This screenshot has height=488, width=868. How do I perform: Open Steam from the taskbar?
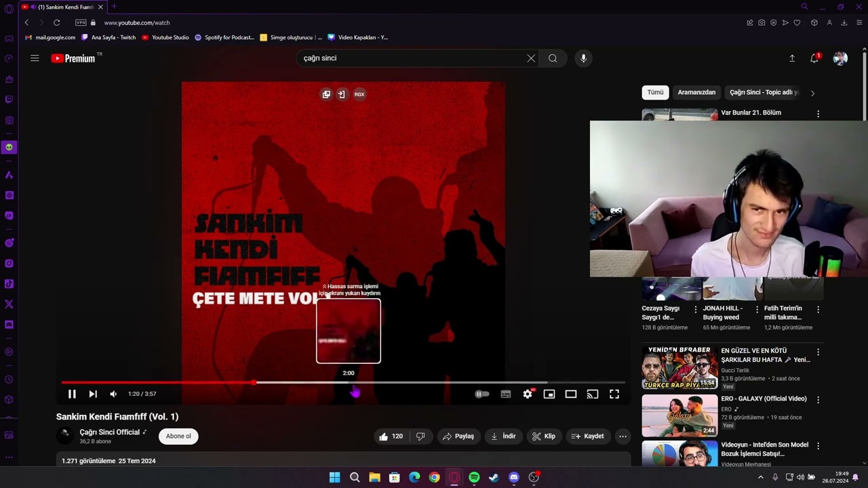coord(494,477)
